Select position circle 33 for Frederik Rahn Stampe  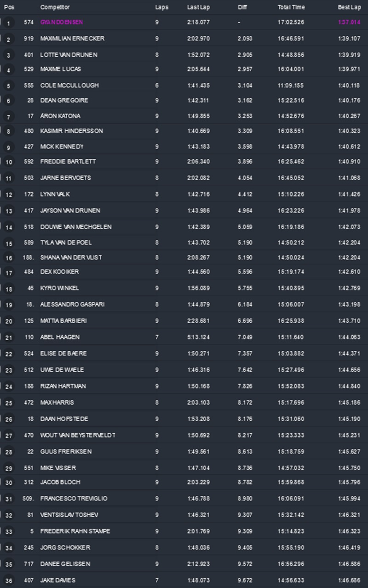9,532
